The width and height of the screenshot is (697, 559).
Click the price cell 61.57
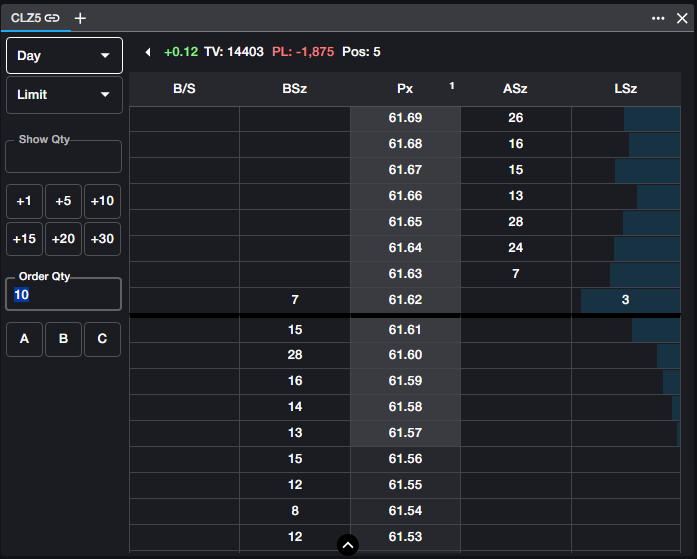[x=405, y=433]
